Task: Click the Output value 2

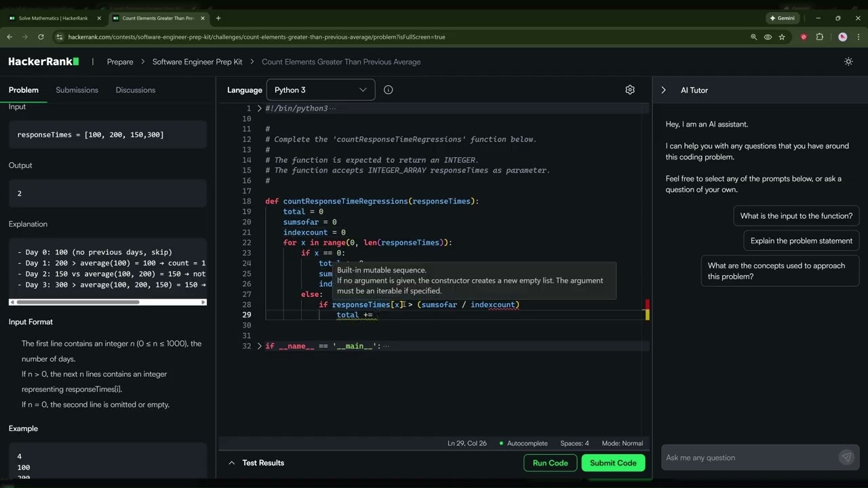Action: pos(20,194)
